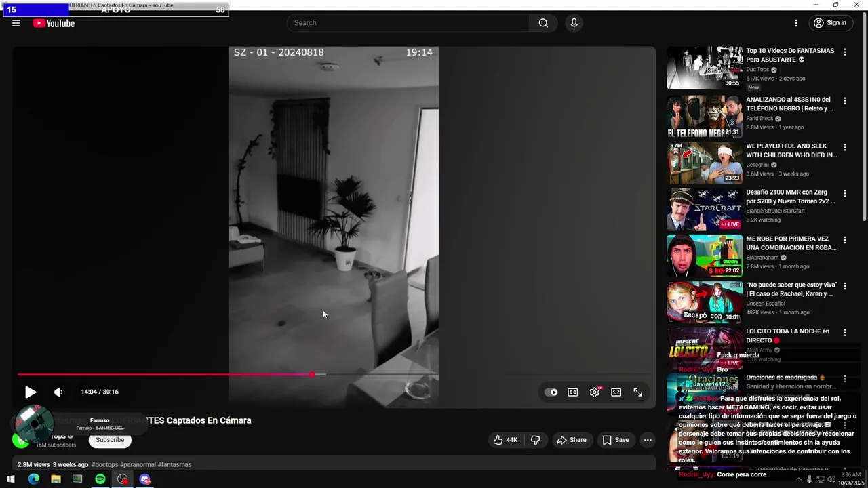
Task: Open options for LOLCITO TODA LA NOCHE
Action: pos(845,333)
